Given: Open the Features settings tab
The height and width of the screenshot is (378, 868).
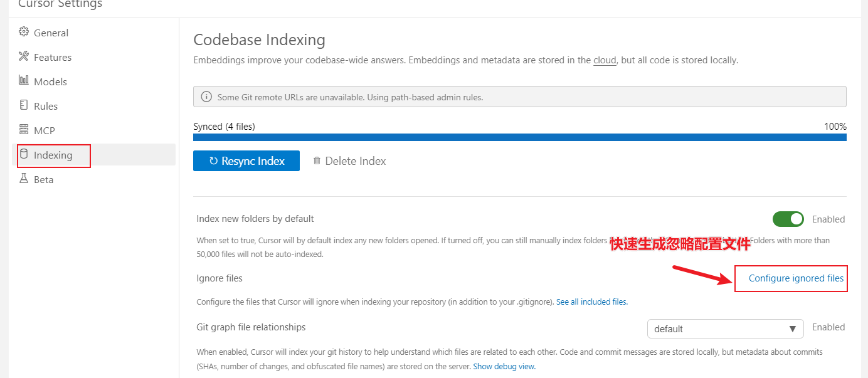Looking at the screenshot, I should [53, 57].
